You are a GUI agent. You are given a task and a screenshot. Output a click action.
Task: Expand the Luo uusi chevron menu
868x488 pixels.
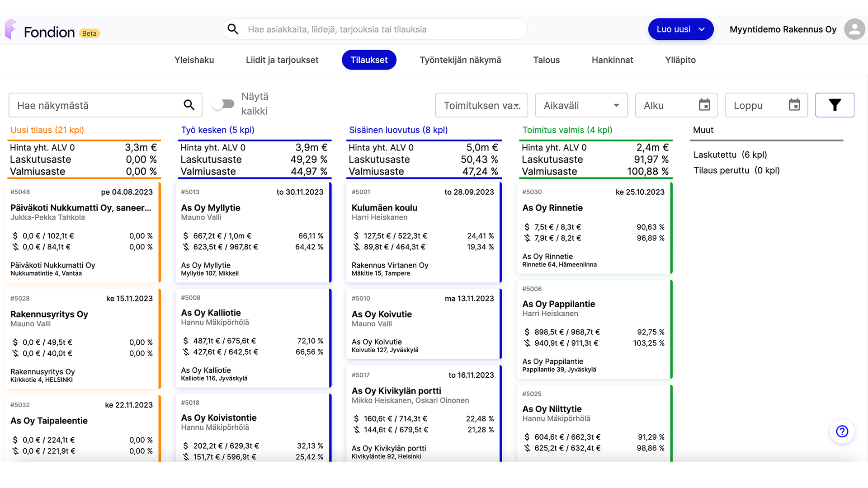pos(702,29)
